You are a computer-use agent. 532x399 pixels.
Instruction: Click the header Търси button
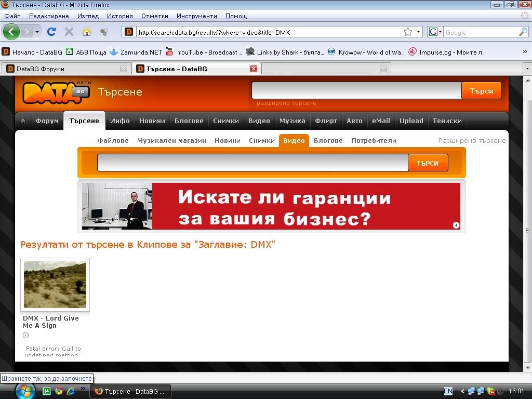coord(482,90)
